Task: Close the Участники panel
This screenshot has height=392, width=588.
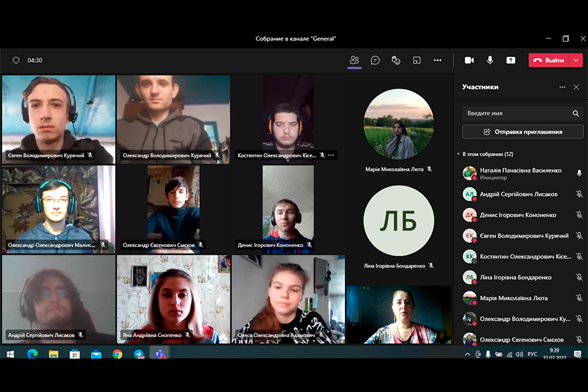Action: [576, 87]
